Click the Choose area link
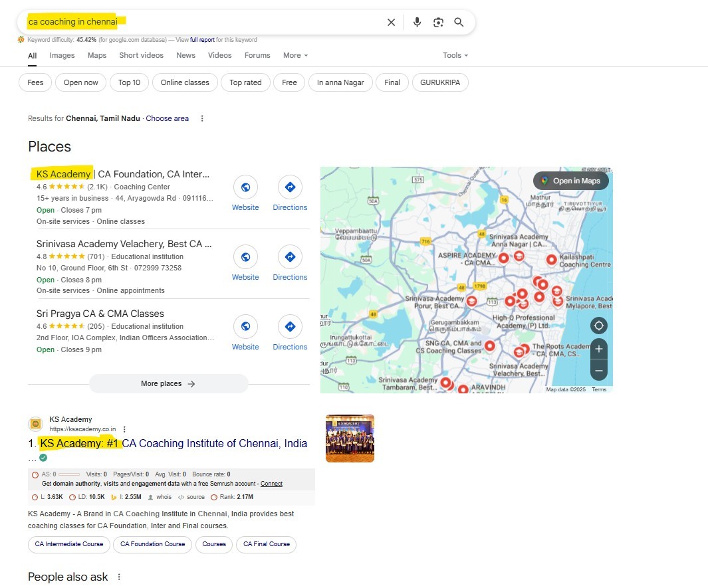The height and width of the screenshot is (588, 708). [167, 118]
